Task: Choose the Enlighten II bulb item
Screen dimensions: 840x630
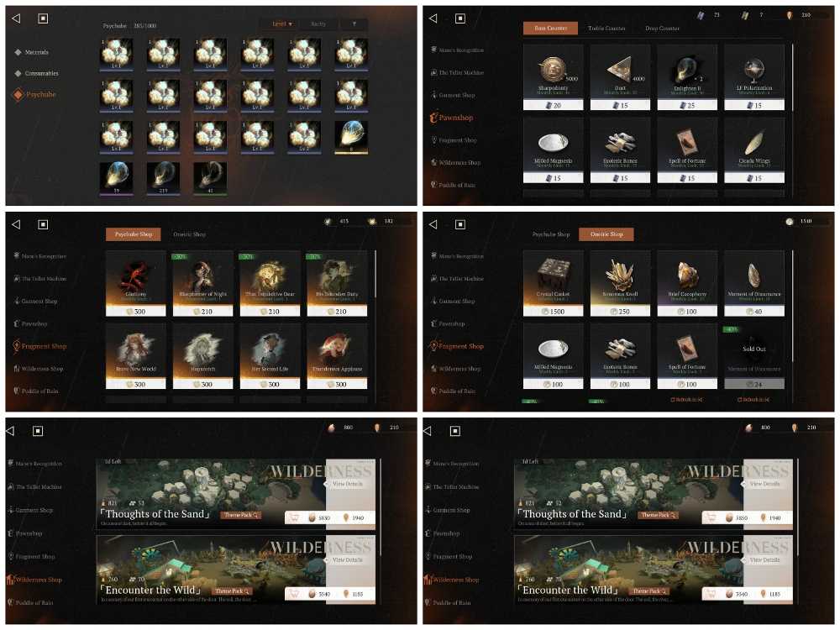Action: click(687, 77)
